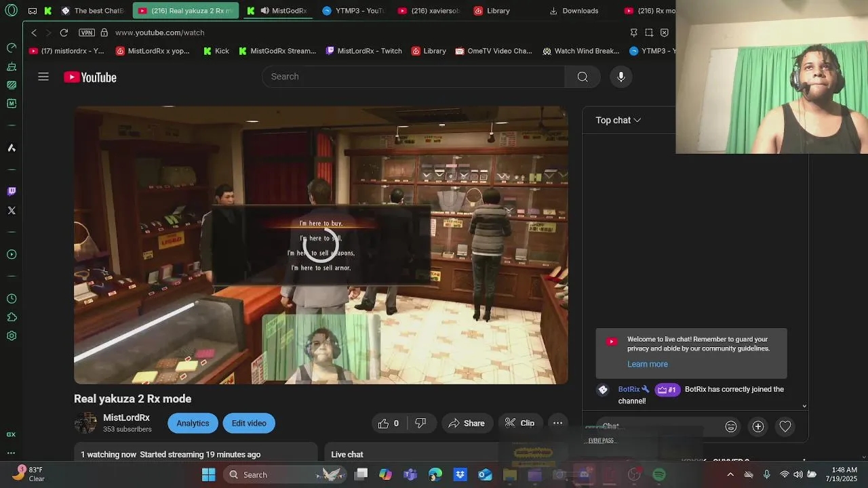The image size is (868, 488).
Task: Open volume control in system tray
Action: click(798, 474)
